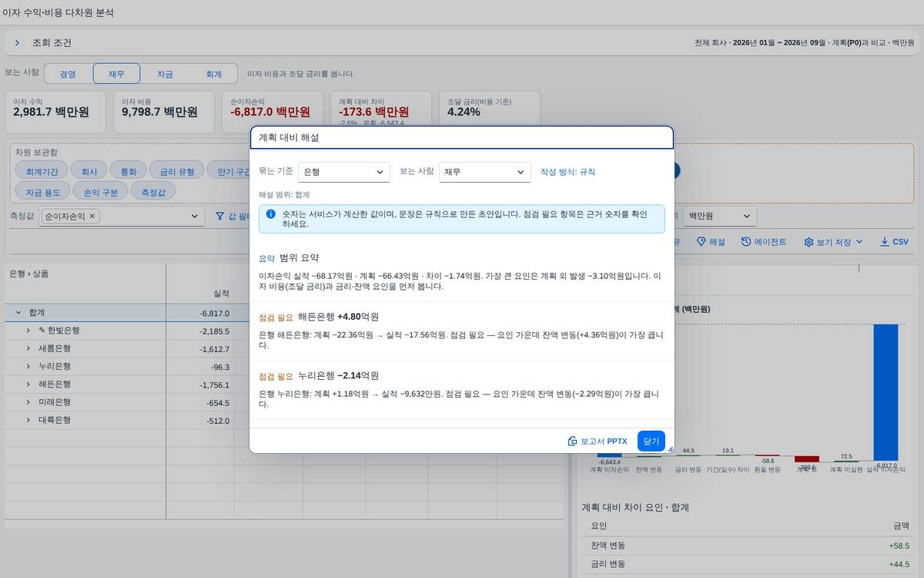Select the 자금 viewer tab
This screenshot has height=578, width=924.
[x=165, y=74]
